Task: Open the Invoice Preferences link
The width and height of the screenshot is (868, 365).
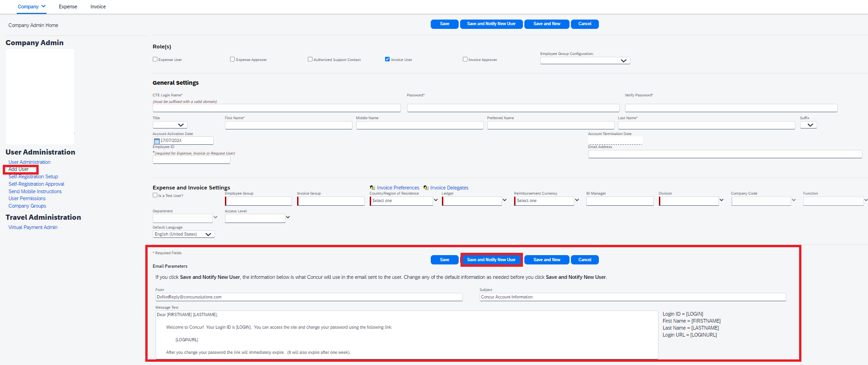Action: [398, 188]
